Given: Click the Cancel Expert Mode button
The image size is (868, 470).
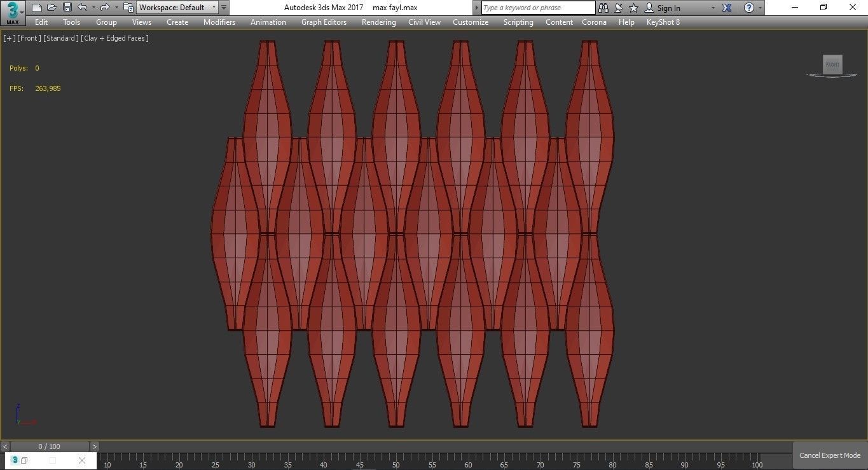Looking at the screenshot, I should point(830,455).
